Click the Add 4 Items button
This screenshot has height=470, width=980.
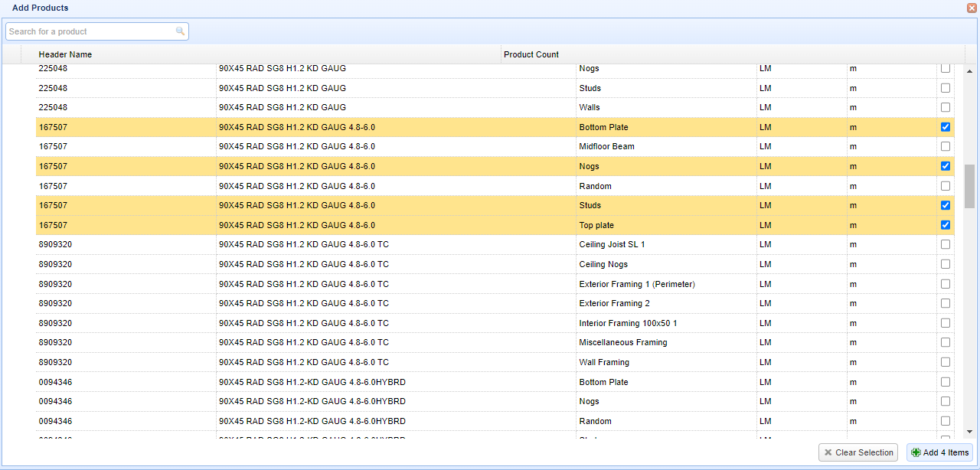point(939,452)
